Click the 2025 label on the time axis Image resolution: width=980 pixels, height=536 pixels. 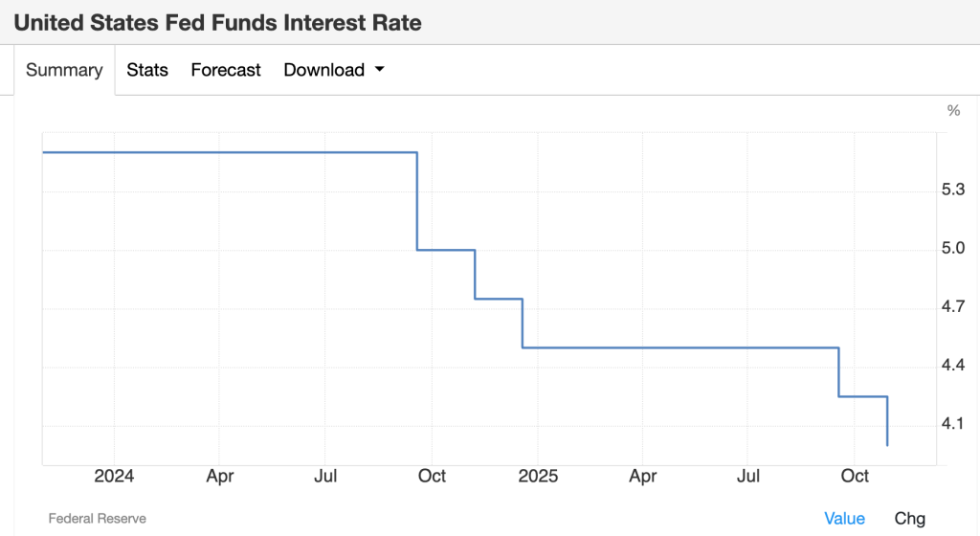[x=537, y=476]
